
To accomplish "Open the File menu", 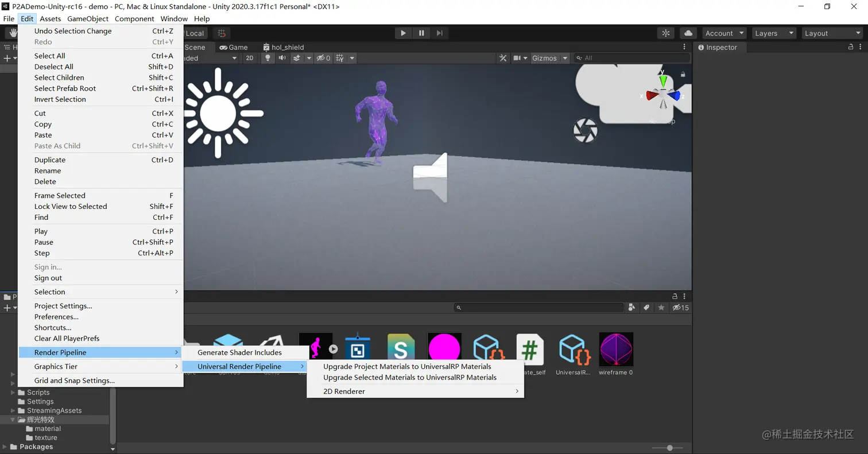I will coord(9,18).
